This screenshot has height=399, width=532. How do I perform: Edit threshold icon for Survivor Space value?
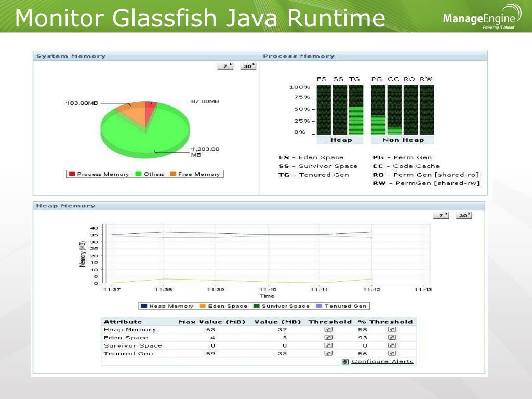328,345
